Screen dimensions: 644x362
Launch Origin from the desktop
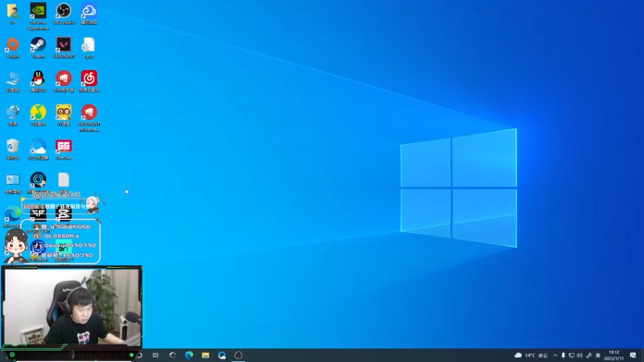(x=13, y=47)
